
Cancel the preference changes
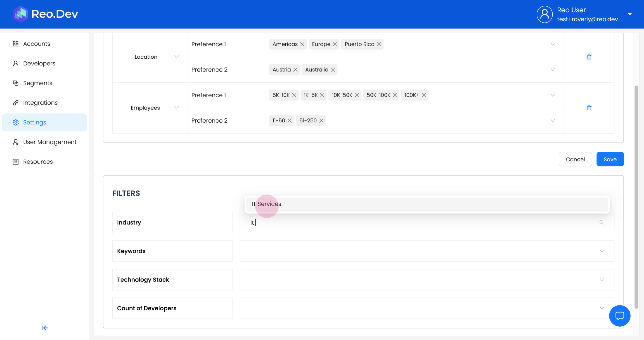pos(575,159)
